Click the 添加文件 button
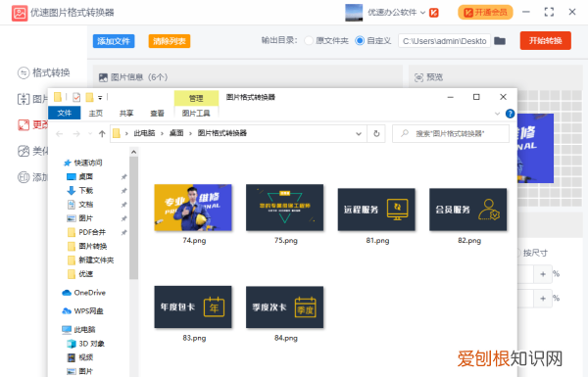 114,41
